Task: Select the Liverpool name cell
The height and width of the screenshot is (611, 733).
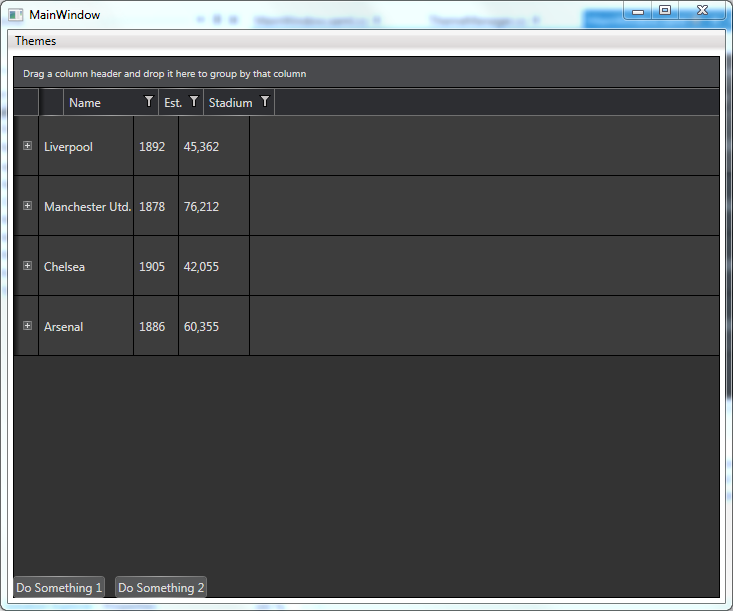Action: click(x=86, y=146)
